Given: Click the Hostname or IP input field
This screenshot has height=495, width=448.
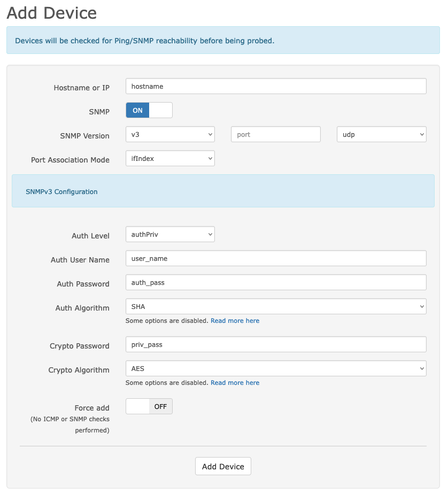Looking at the screenshot, I should [x=275, y=86].
